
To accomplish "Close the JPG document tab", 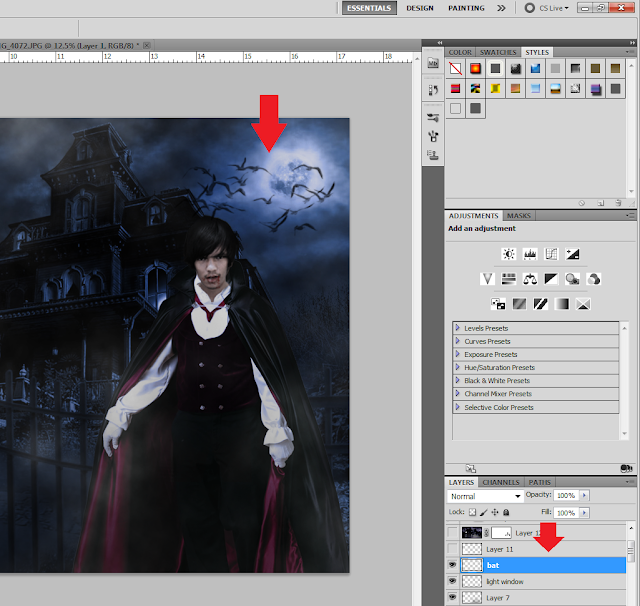I will [147, 45].
